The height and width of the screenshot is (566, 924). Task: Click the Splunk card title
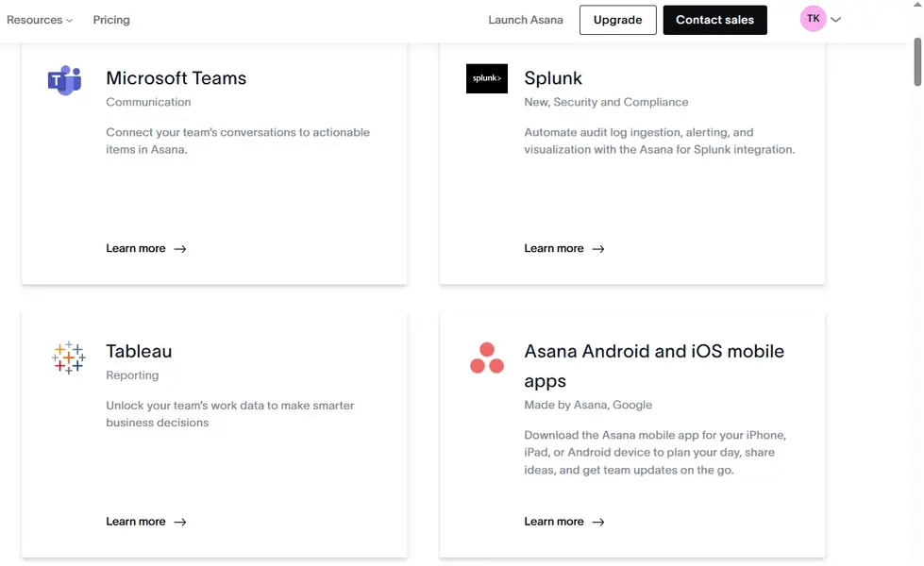(553, 77)
